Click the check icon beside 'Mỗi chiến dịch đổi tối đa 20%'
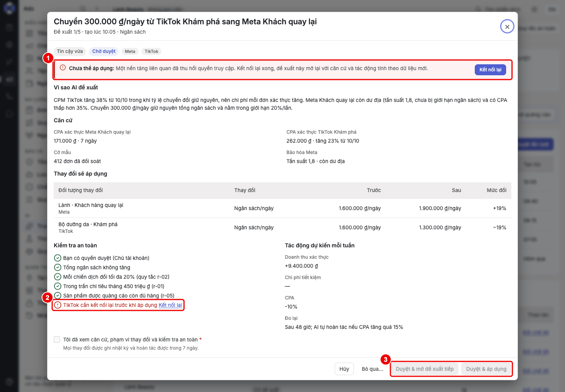Image resolution: width=565 pixels, height=392 pixels. point(58,277)
